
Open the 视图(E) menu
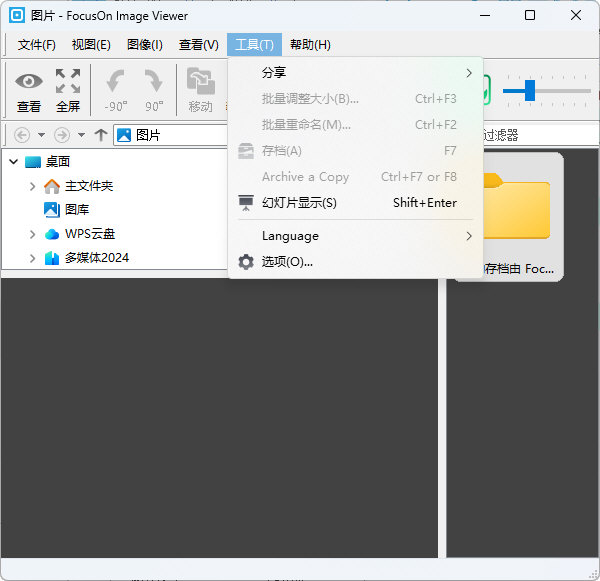tap(91, 45)
